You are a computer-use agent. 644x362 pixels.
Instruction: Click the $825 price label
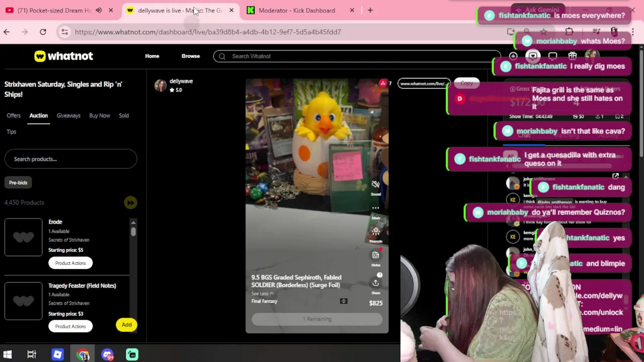coord(376,303)
